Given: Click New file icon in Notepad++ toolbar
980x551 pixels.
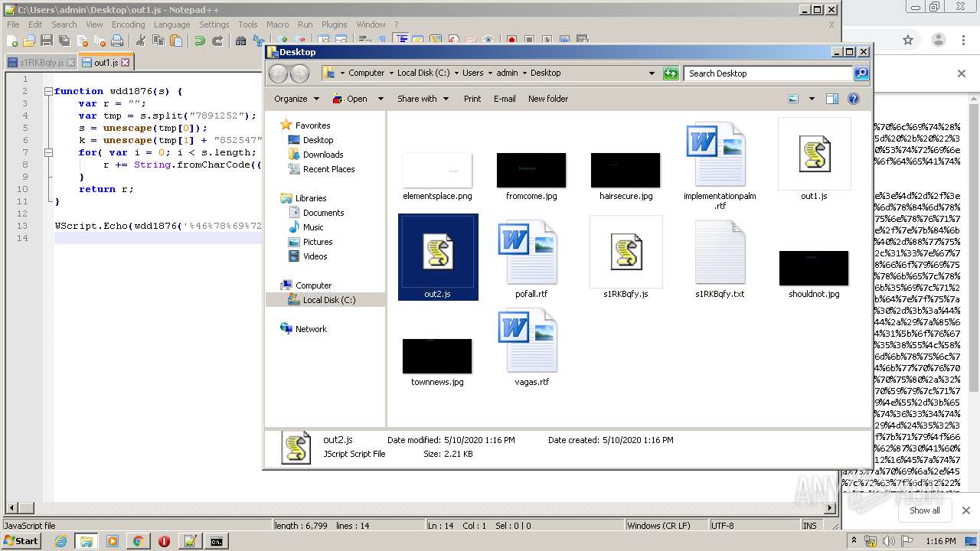Looking at the screenshot, I should [x=13, y=41].
